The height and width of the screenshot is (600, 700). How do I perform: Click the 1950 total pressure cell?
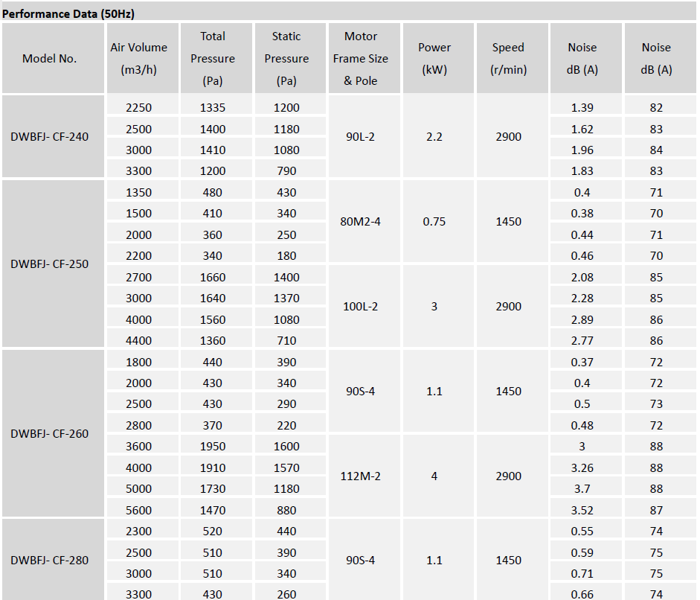pos(213,447)
